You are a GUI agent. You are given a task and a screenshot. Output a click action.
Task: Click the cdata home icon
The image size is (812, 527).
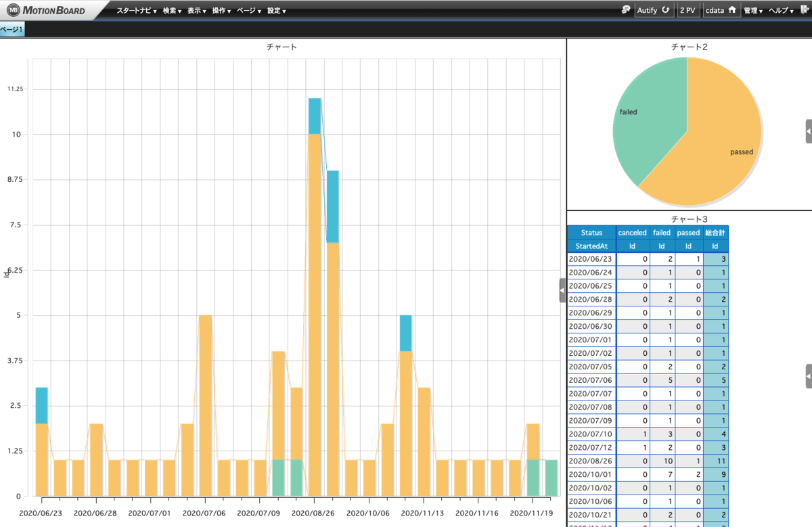731,10
